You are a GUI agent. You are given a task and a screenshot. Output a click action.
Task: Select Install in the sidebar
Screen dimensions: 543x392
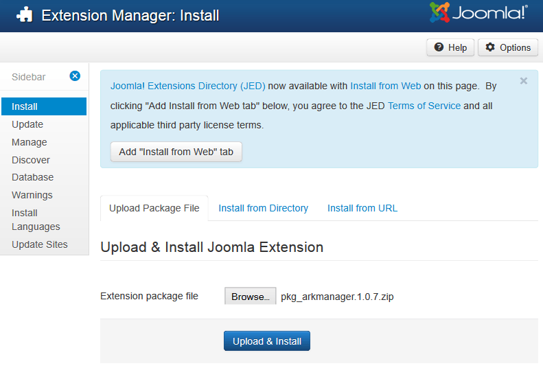[x=25, y=106]
